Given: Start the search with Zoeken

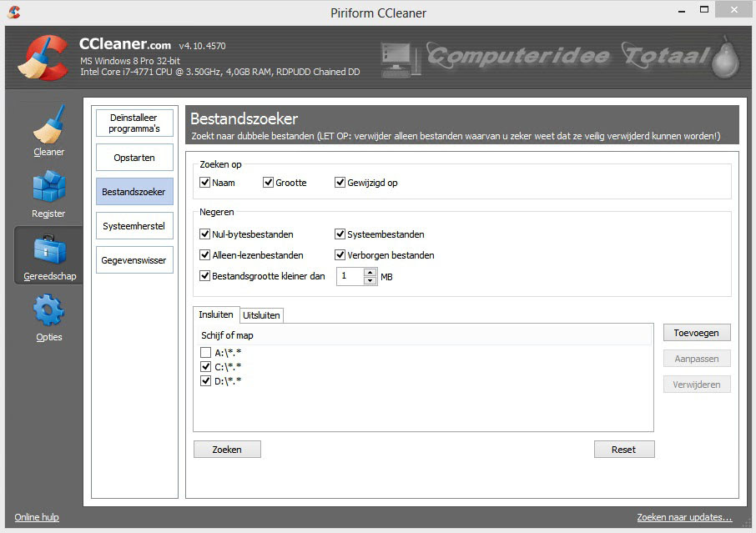Looking at the screenshot, I should coord(227,450).
